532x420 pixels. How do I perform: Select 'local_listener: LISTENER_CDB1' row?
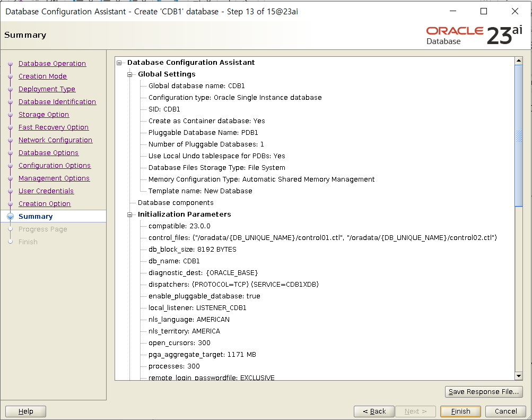(x=197, y=308)
